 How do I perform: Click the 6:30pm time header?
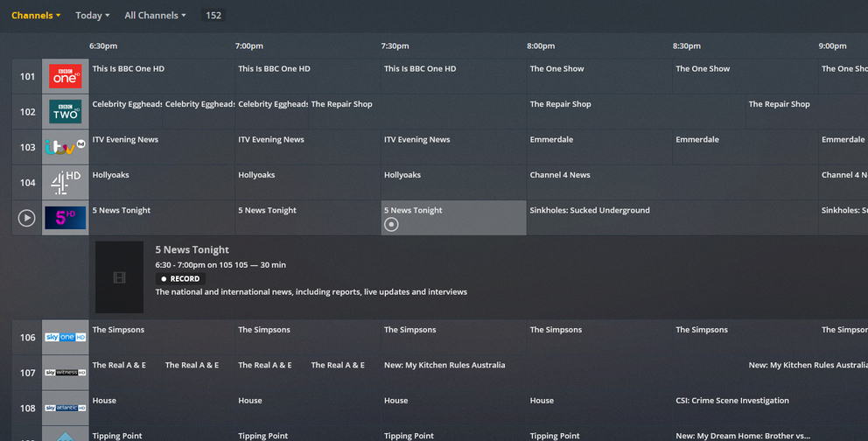(103, 45)
